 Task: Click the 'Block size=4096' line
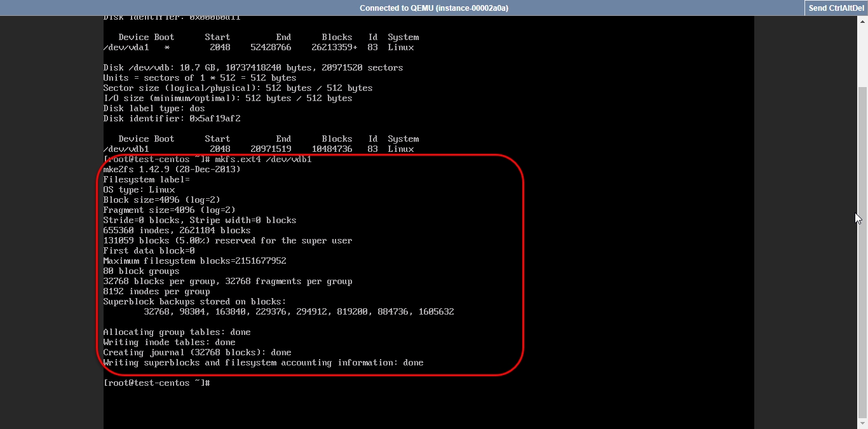[161, 200]
